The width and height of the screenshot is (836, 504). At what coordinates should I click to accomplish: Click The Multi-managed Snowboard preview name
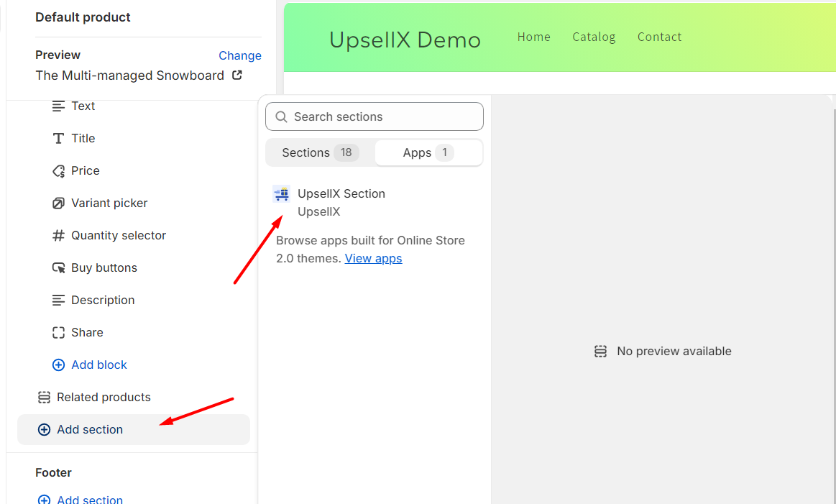[x=129, y=75]
